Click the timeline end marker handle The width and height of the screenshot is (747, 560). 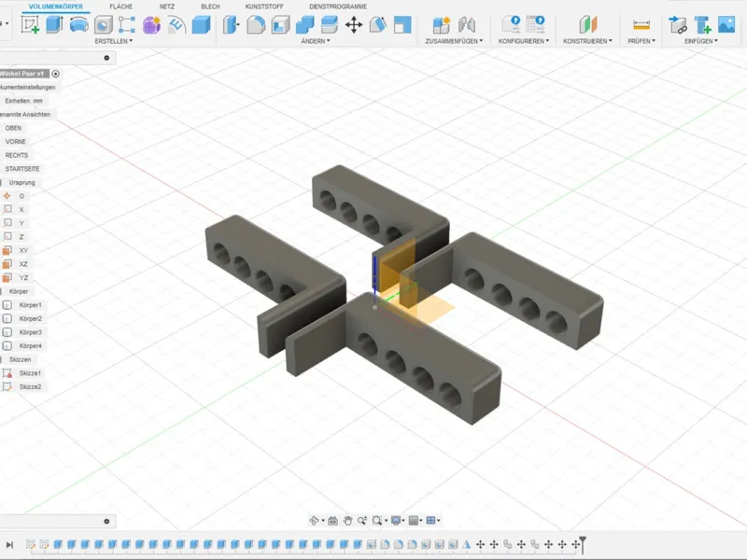pos(583,544)
